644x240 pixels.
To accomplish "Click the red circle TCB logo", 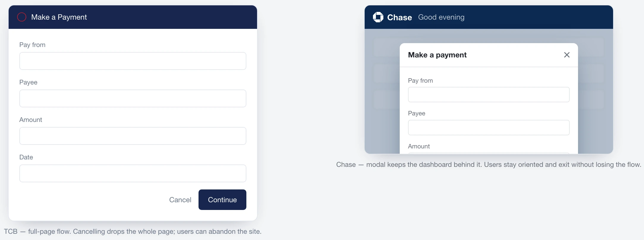I will coord(22,17).
